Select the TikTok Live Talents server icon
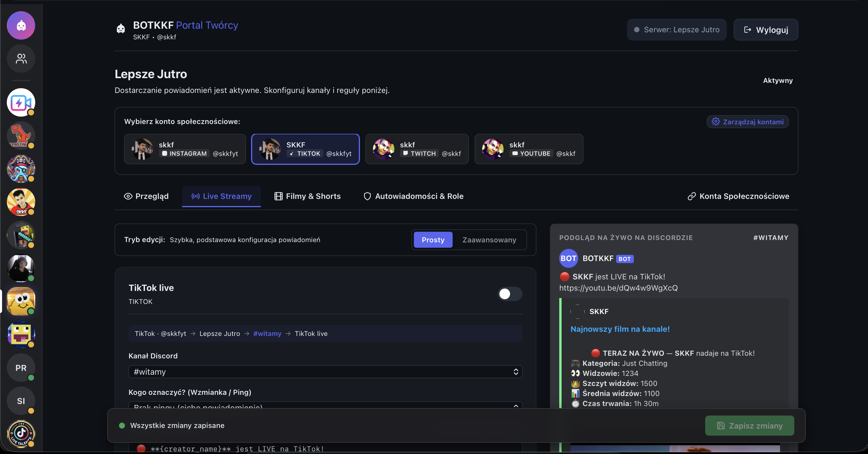 pos(21,434)
